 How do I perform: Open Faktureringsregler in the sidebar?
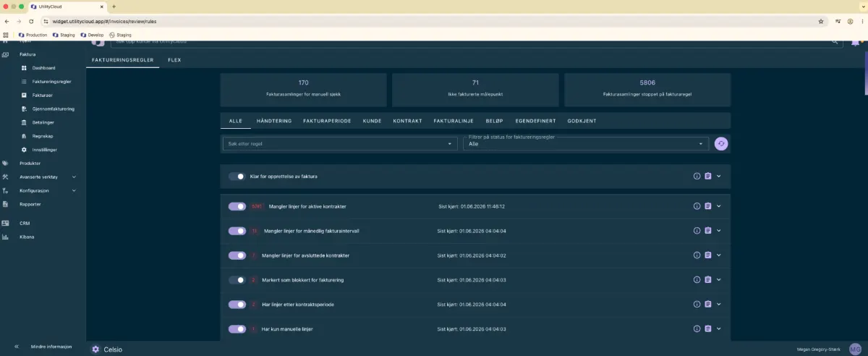(x=51, y=82)
